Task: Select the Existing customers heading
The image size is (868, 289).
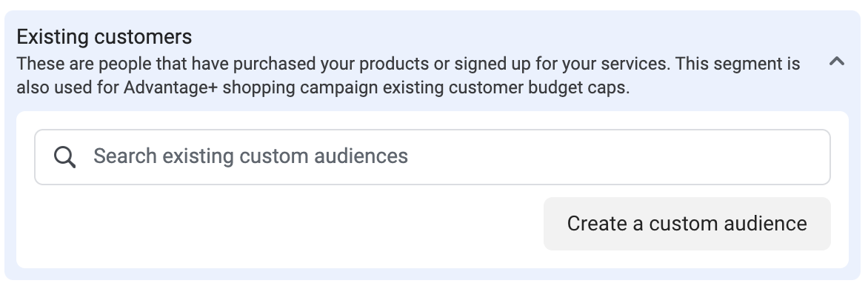Action: (x=104, y=37)
